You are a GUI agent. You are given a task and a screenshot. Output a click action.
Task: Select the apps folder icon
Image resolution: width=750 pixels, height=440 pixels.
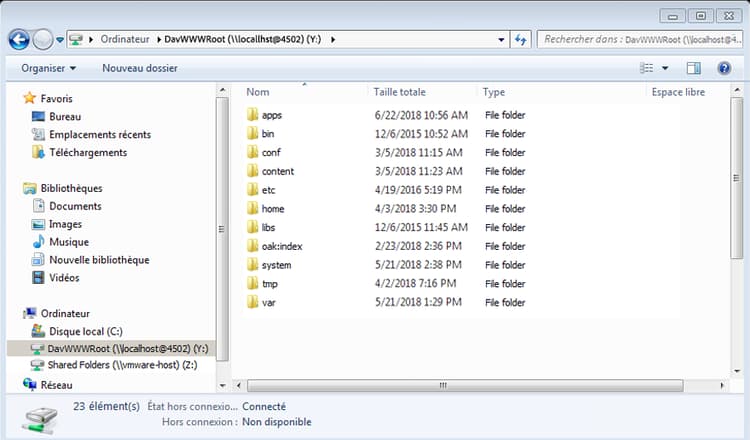point(253,115)
